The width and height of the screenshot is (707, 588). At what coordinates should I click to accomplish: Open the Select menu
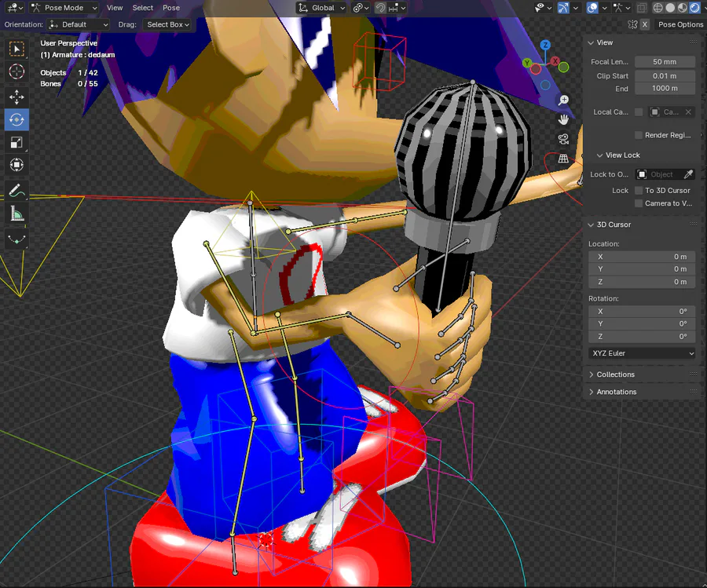coord(142,8)
